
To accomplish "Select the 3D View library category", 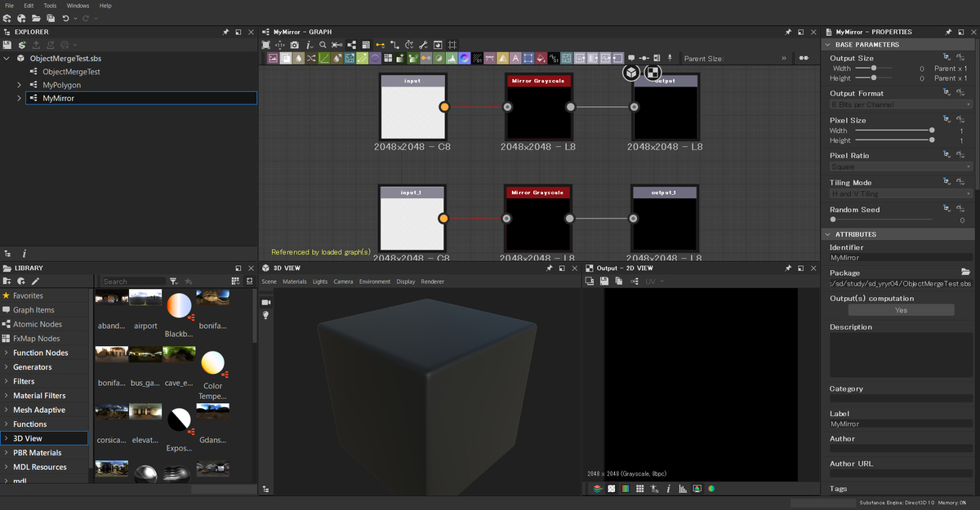I will tap(45, 438).
